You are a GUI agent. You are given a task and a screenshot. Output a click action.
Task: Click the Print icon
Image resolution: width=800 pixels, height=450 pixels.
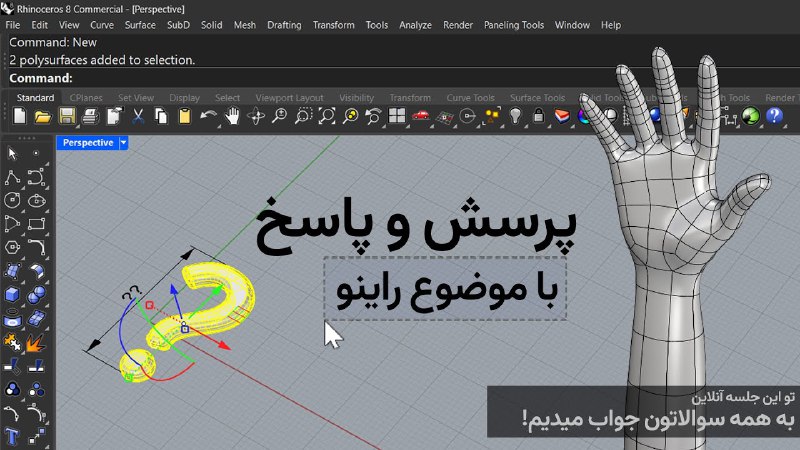click(90, 116)
